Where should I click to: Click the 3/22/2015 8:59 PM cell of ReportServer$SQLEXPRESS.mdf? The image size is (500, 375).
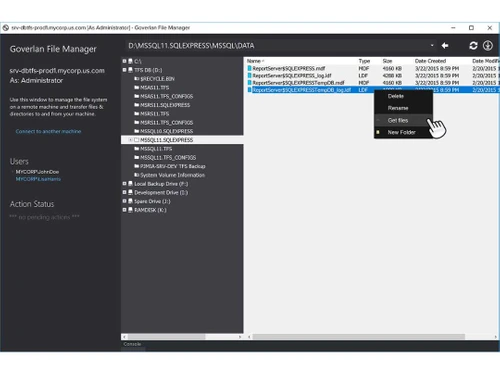coord(437,68)
